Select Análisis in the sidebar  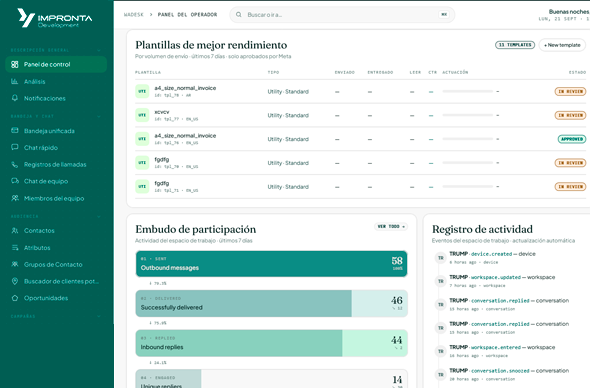tap(56, 81)
